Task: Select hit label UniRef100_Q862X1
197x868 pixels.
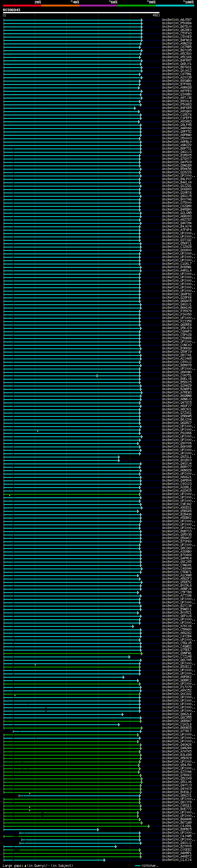Action: (x=177, y=795)
